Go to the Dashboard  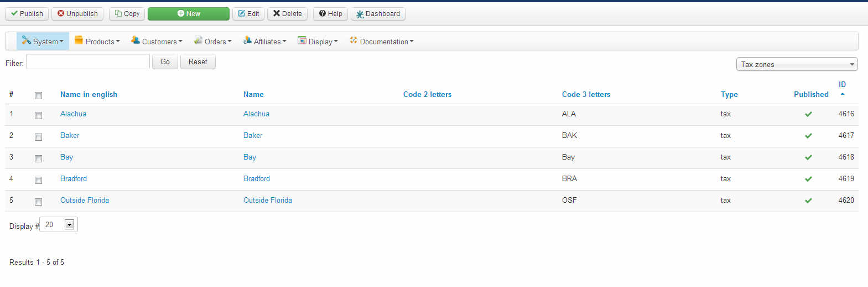coord(378,14)
